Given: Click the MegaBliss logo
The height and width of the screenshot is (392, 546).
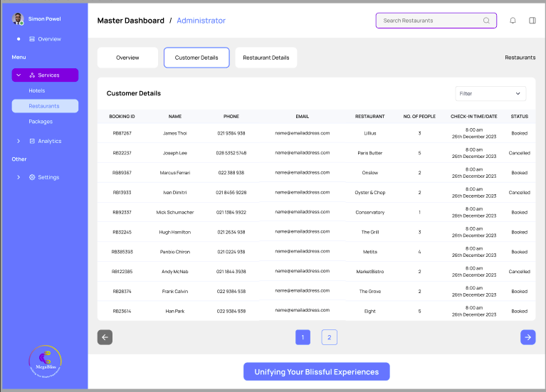Looking at the screenshot, I should click(46, 361).
